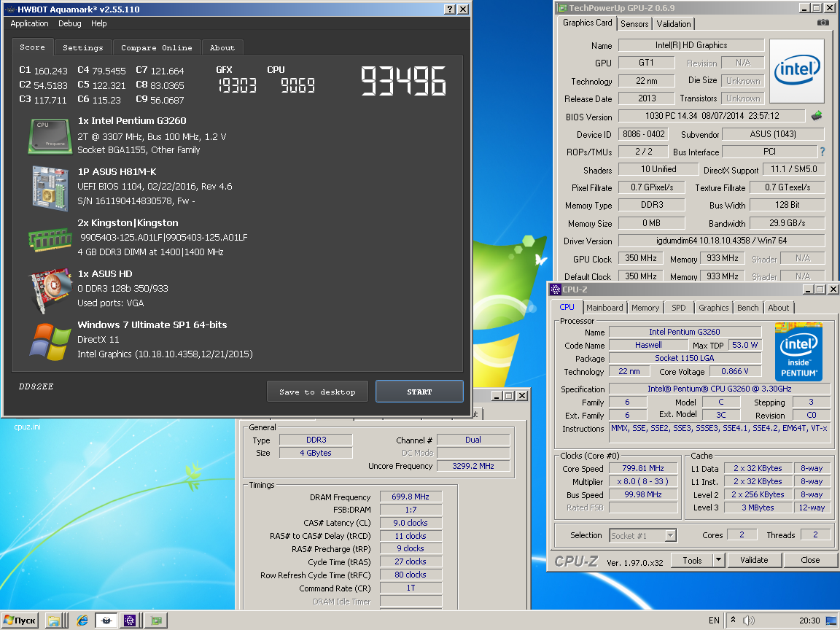The image size is (840, 630).
Task: Click the total score 93496
Action: tap(403, 82)
